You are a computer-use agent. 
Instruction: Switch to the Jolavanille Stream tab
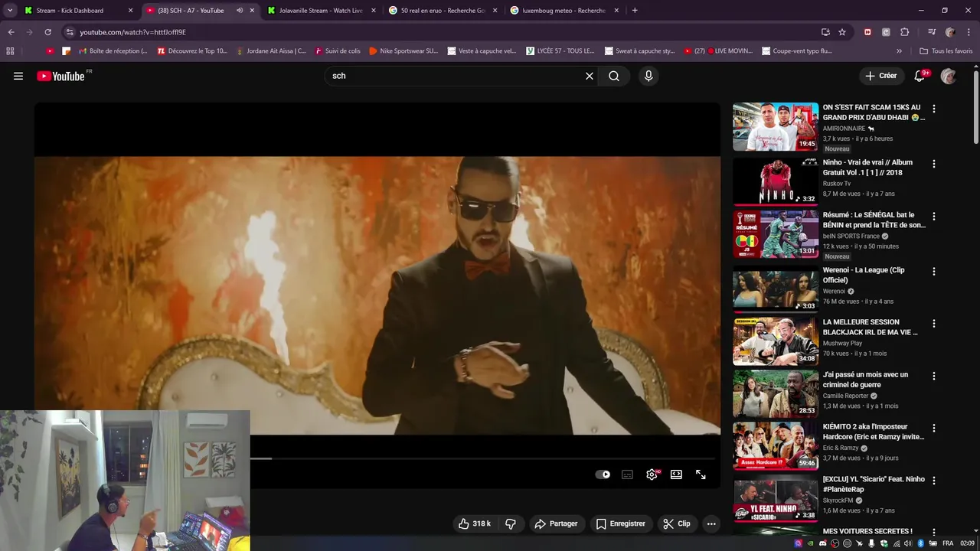point(321,11)
